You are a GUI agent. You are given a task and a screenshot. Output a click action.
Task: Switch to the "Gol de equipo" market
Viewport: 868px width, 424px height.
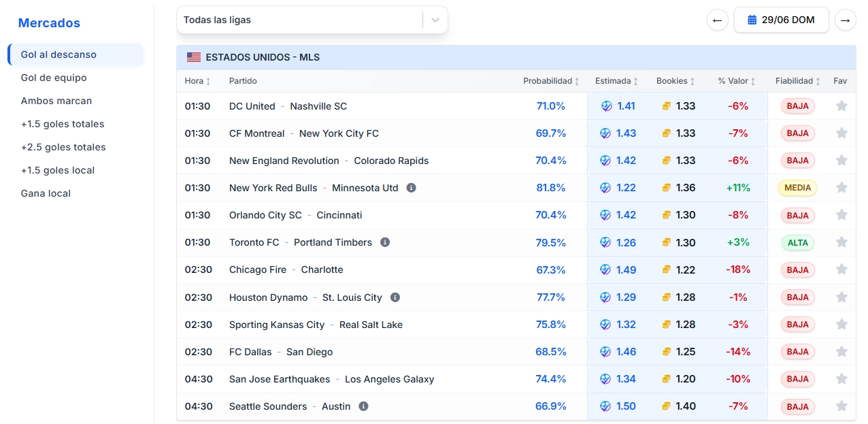coord(54,78)
